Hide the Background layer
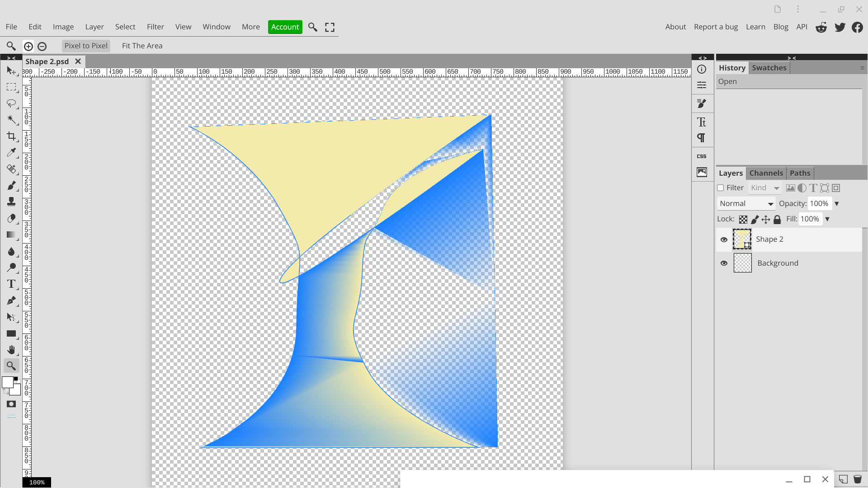The height and width of the screenshot is (488, 868). 724,263
